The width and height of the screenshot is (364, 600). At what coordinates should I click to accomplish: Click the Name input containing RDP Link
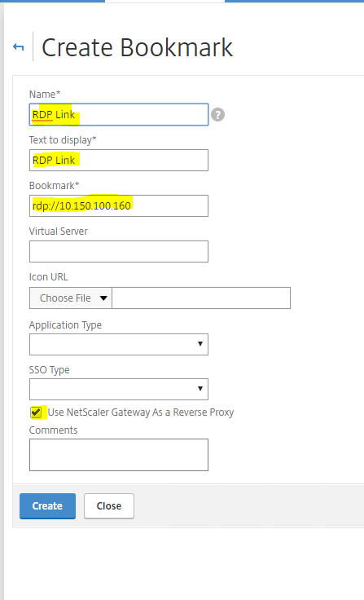click(119, 114)
